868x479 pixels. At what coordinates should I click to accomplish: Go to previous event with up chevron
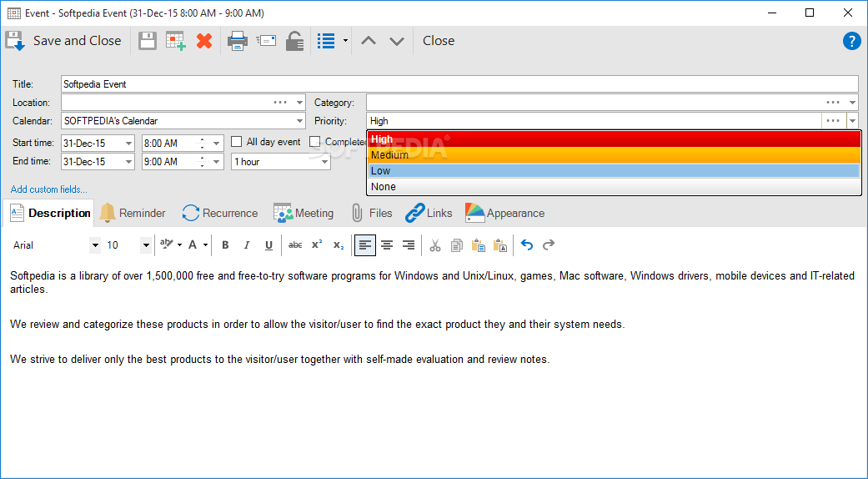tap(369, 41)
